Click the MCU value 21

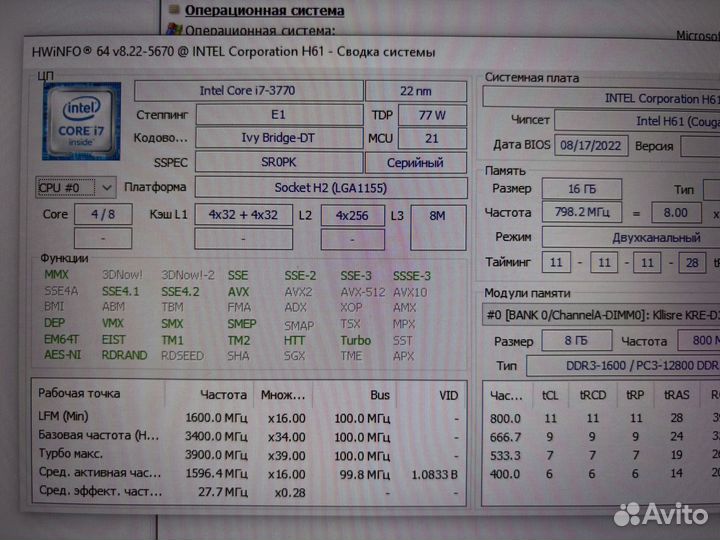432,138
